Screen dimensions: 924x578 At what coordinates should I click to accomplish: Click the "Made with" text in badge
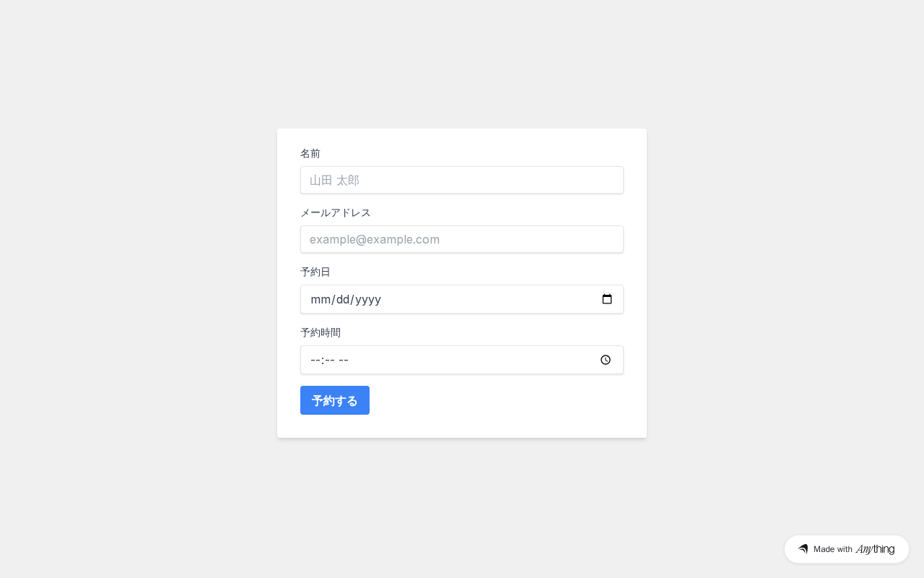(x=833, y=549)
